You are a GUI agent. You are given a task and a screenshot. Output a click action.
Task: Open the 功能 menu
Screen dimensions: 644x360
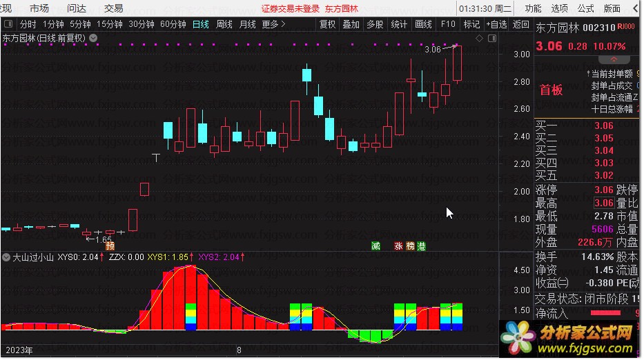pyautogui.click(x=533, y=8)
